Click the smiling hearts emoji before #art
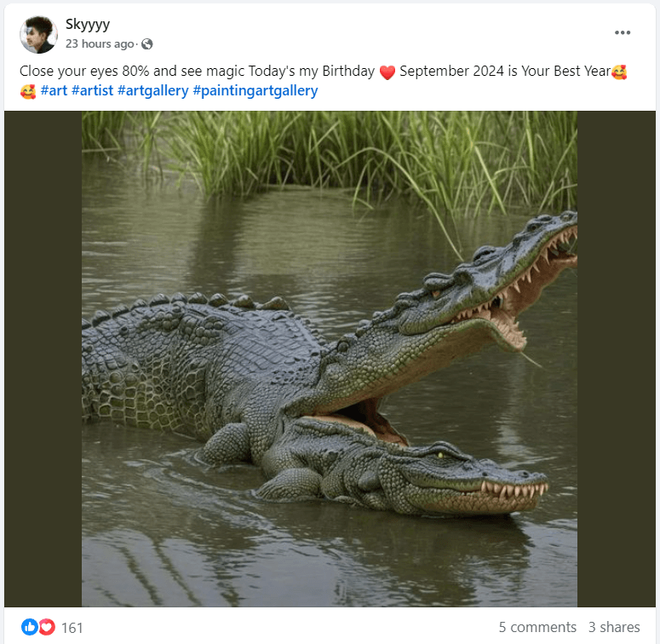Image resolution: width=660 pixels, height=644 pixels. pyautogui.click(x=28, y=90)
